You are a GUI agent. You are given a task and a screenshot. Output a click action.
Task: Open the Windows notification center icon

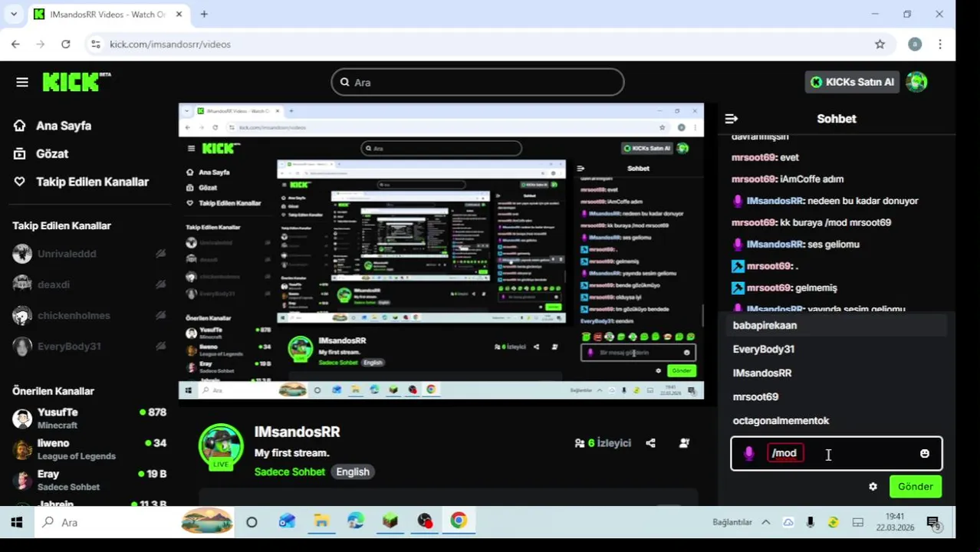coord(933,523)
